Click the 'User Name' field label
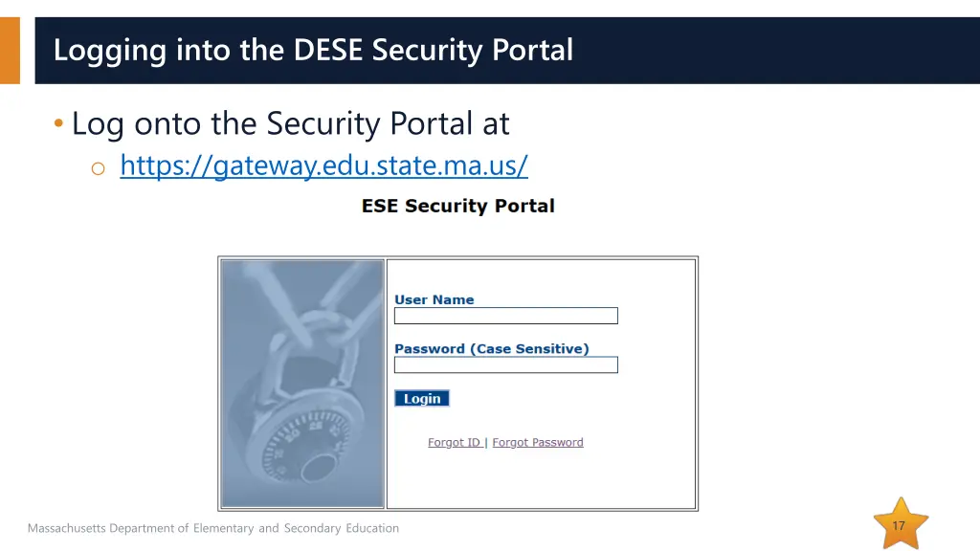Viewport: 980px width, 551px height. (434, 299)
